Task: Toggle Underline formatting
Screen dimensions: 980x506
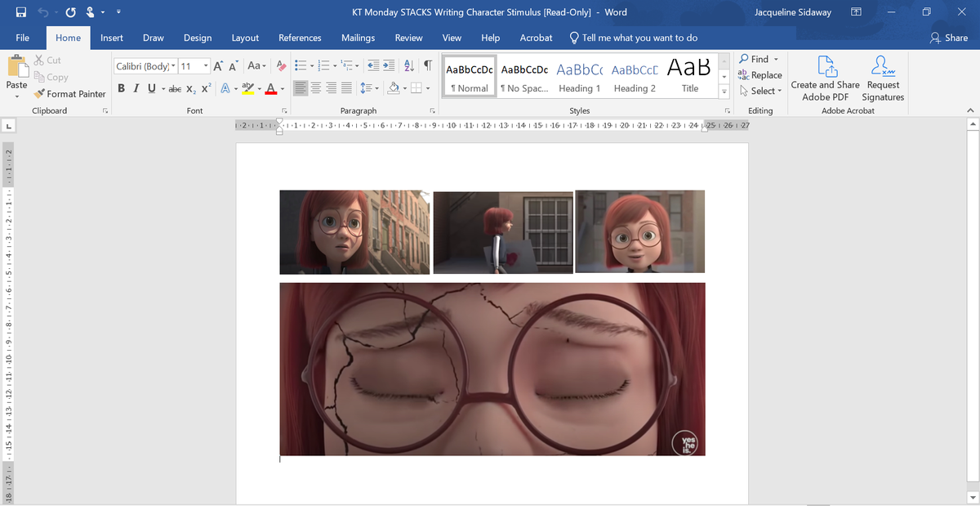Action: 151,88
